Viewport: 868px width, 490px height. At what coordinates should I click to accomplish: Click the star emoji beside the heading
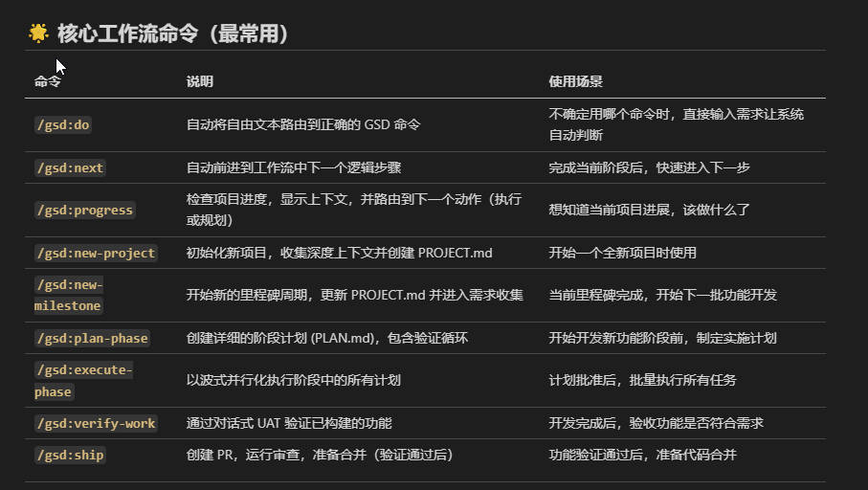point(38,33)
